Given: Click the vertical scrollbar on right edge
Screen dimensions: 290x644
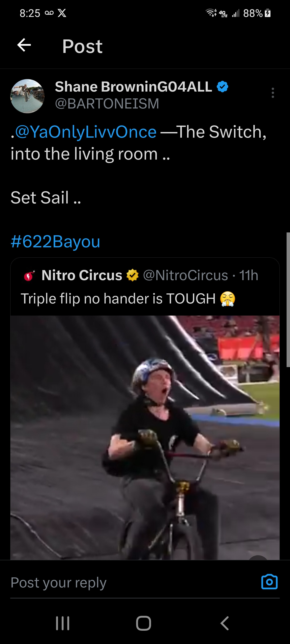Looking at the screenshot, I should click(x=288, y=299).
